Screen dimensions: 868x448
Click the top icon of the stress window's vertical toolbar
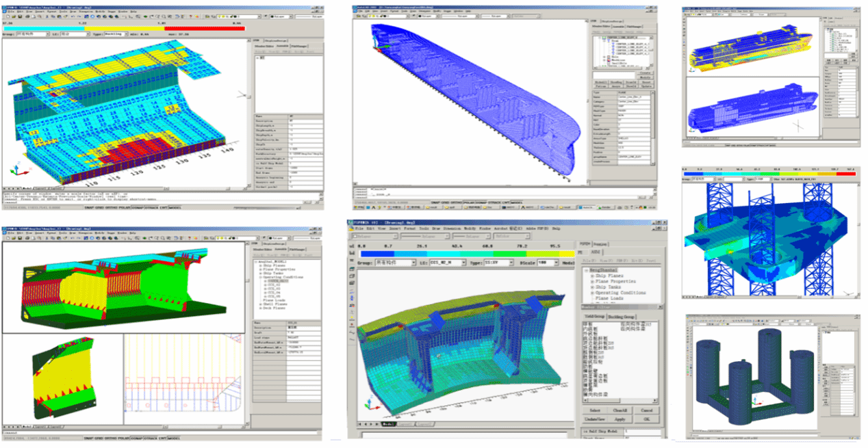click(352, 246)
